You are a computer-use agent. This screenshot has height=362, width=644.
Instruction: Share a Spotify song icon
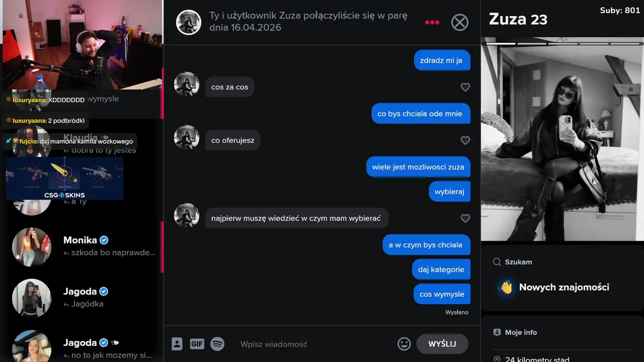coord(217,344)
